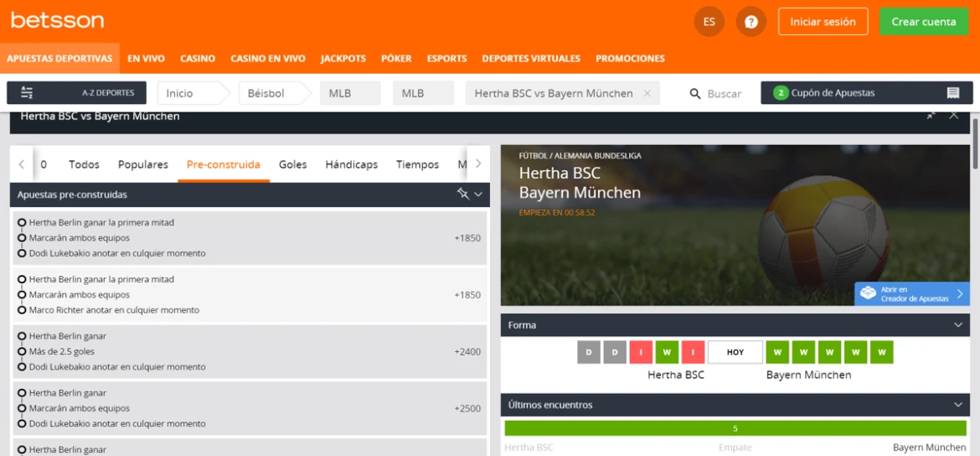Image resolution: width=980 pixels, height=456 pixels.
Task: Open in Creador de Apuestas
Action: pyautogui.click(x=912, y=294)
